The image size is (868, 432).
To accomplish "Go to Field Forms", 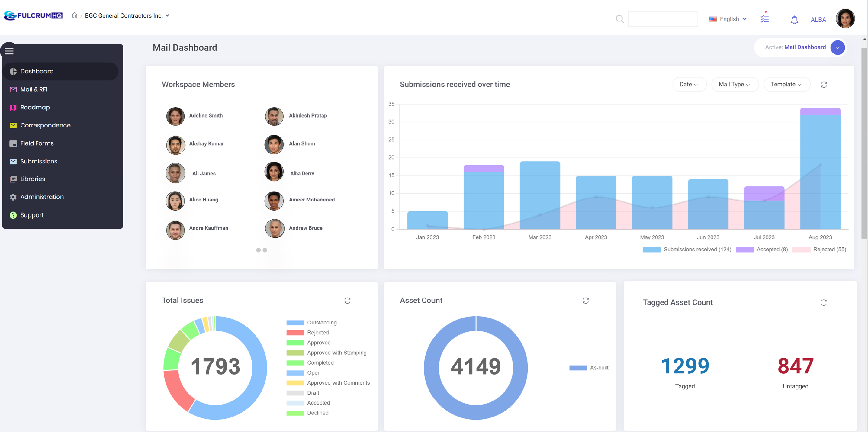I will [37, 143].
